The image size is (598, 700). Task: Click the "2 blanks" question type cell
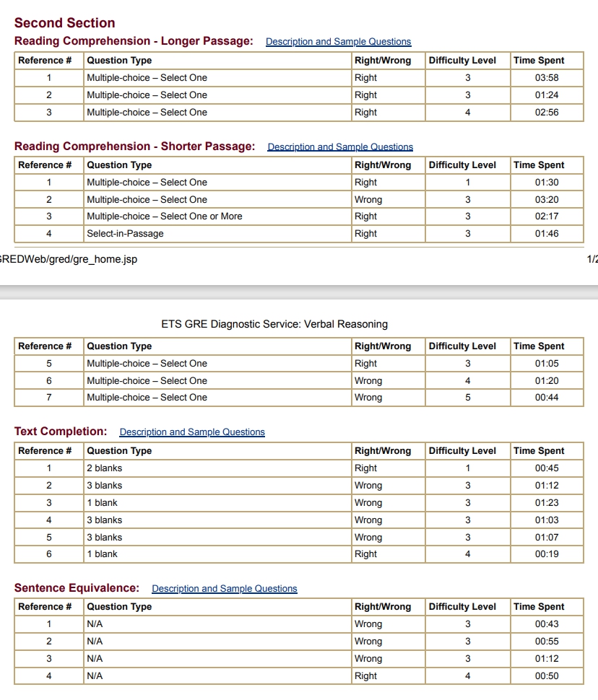click(x=217, y=468)
